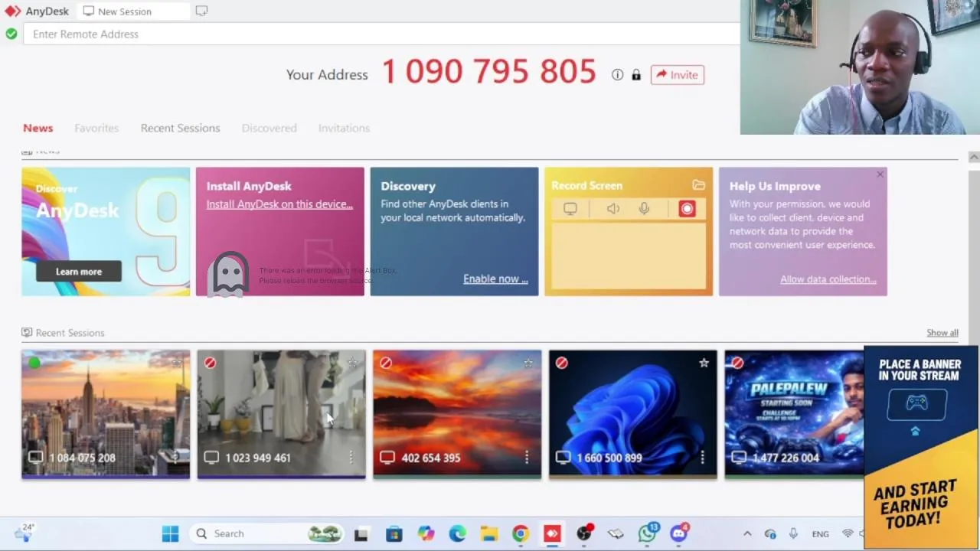The height and width of the screenshot is (551, 980).
Task: Click green online indicator on session 1 084 075 208
Action: (x=34, y=363)
